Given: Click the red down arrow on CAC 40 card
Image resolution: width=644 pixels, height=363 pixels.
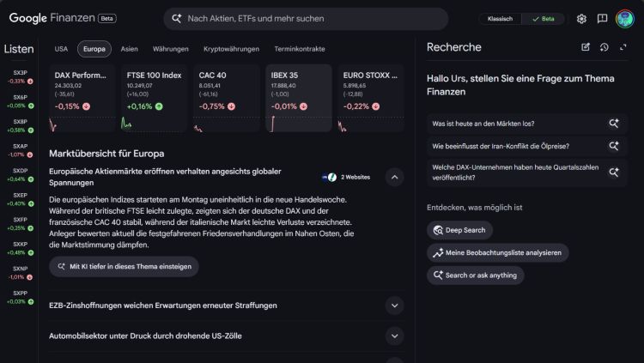Looking at the screenshot, I should [231, 106].
